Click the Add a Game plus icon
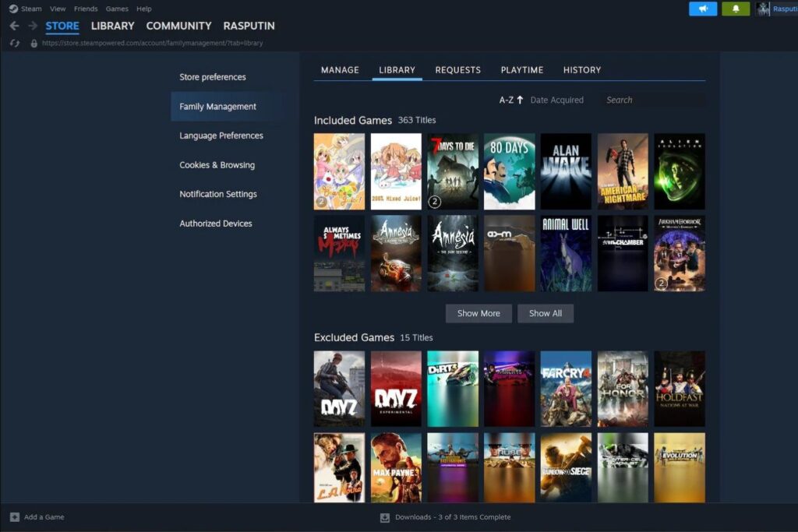798x532 pixels. coord(14,517)
